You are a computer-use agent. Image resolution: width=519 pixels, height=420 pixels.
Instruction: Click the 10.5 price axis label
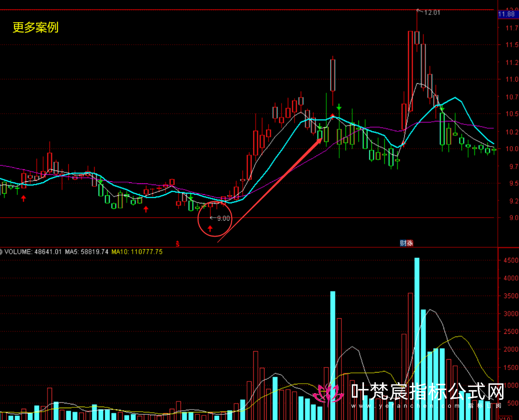click(512, 114)
